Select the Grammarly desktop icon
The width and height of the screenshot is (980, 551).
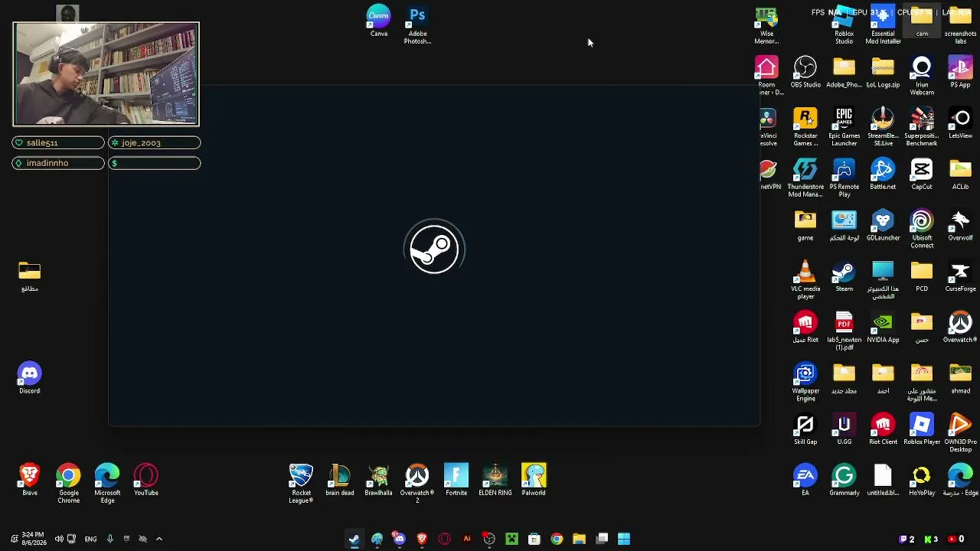(844, 481)
